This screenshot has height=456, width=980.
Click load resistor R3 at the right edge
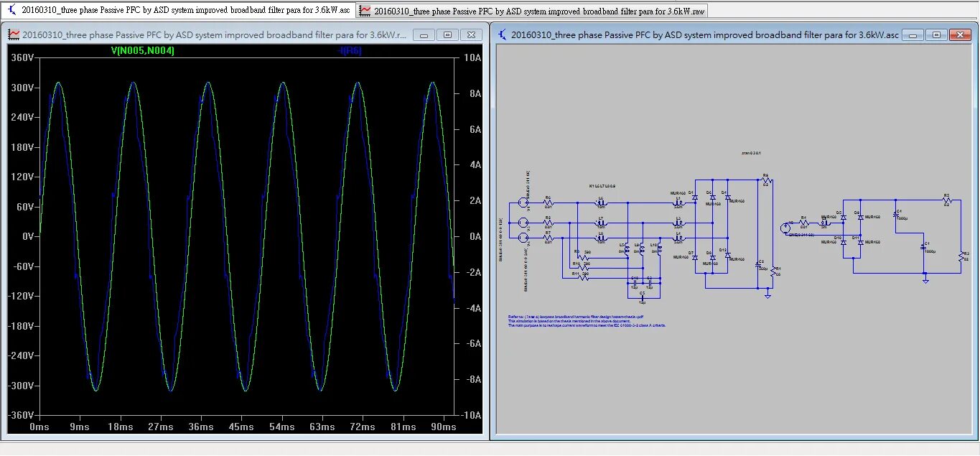(x=961, y=256)
